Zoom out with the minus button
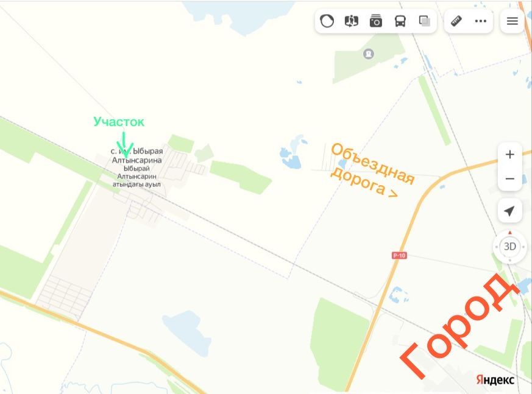The height and width of the screenshot is (394, 532). [x=509, y=178]
